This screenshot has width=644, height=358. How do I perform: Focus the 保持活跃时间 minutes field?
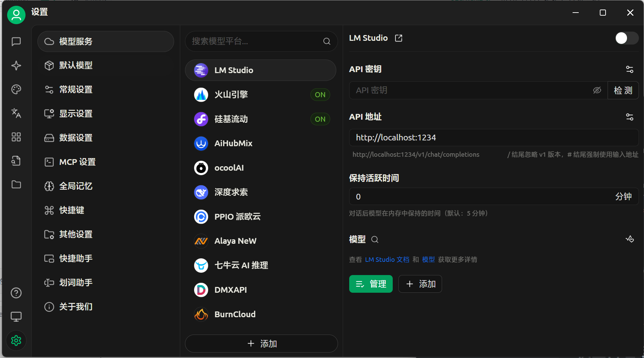coord(494,197)
